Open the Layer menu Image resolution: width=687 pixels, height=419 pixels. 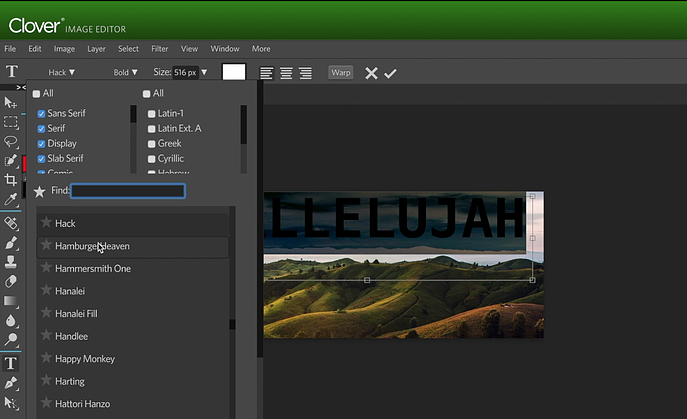(96, 49)
